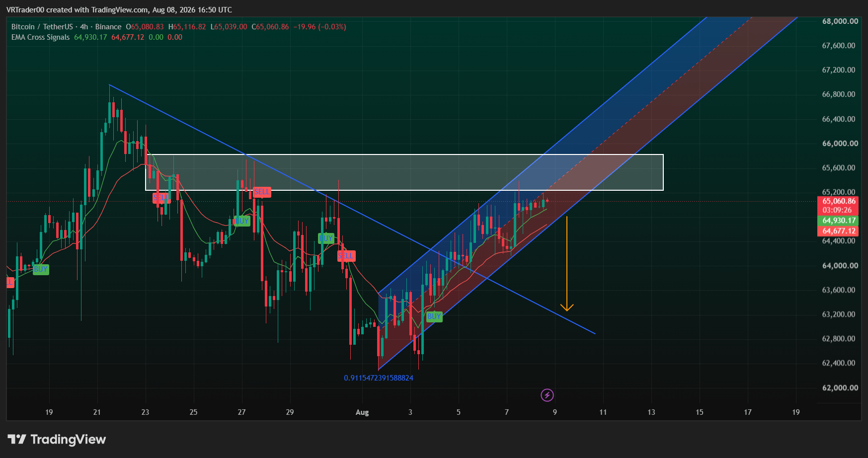This screenshot has width=868, height=458.
Task: Click the blue 0.9115472391588824 channel label
Action: 379,378
